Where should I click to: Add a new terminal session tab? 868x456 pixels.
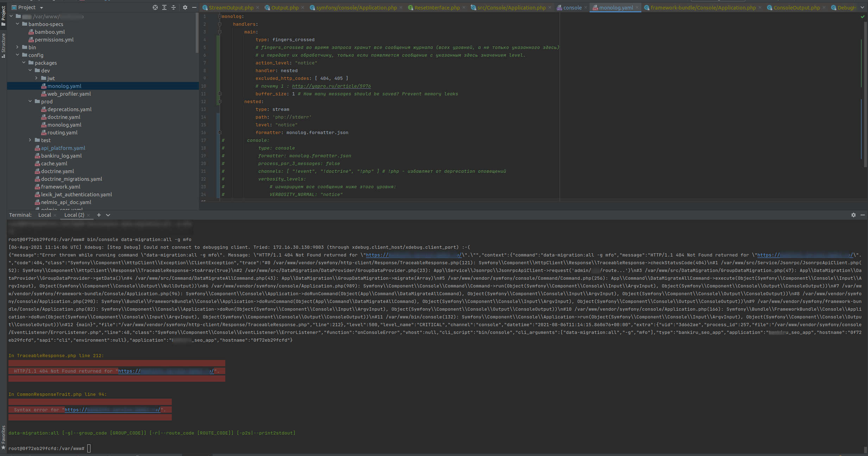point(99,215)
